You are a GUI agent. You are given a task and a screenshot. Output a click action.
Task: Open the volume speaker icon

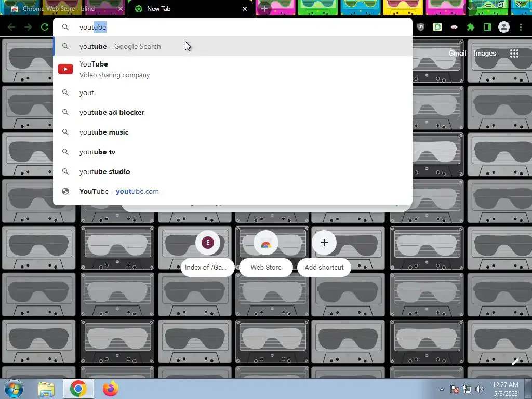pyautogui.click(x=480, y=389)
